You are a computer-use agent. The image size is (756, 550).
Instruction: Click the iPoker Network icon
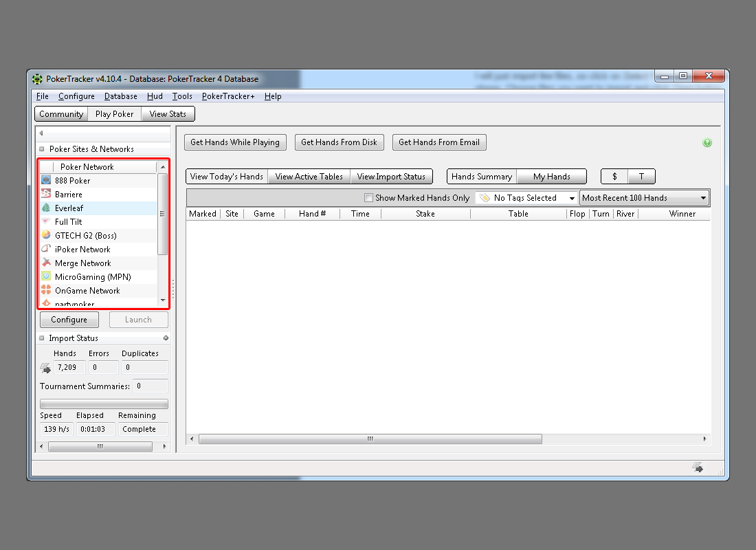tap(46, 249)
